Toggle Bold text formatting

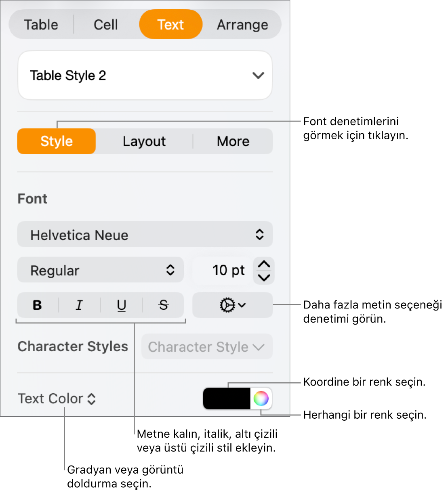(x=38, y=305)
